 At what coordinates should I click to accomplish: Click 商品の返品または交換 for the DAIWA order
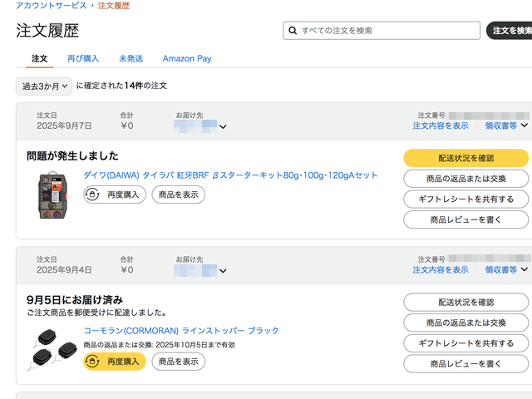pos(465,179)
